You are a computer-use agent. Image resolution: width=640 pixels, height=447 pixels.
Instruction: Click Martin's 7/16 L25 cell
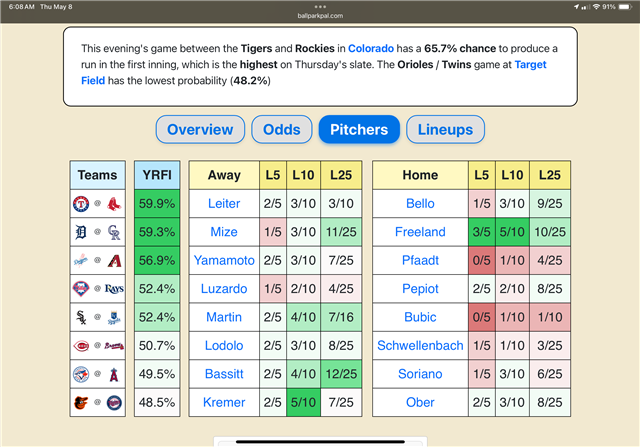coord(341,317)
